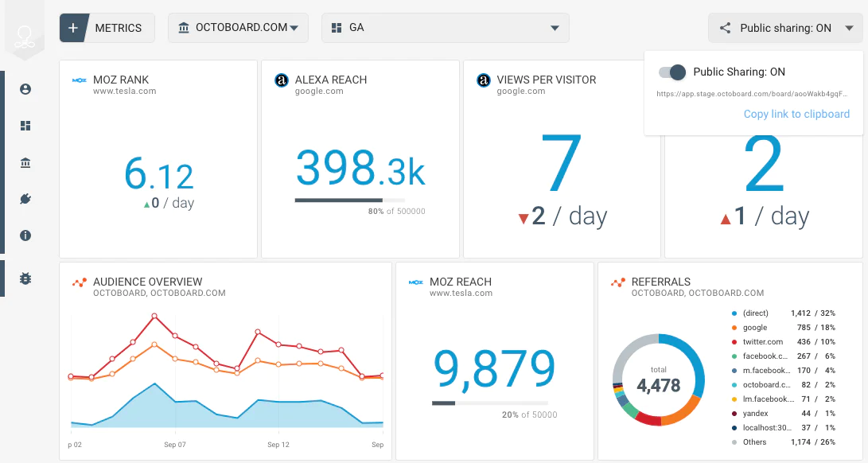Turn off the Public Sharing switch
The image size is (868, 463).
[672, 72]
